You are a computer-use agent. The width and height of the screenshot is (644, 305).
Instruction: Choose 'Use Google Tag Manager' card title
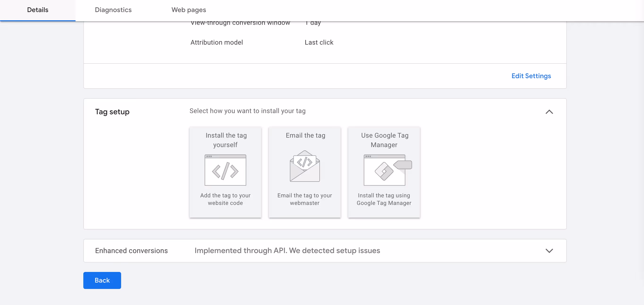385,140
